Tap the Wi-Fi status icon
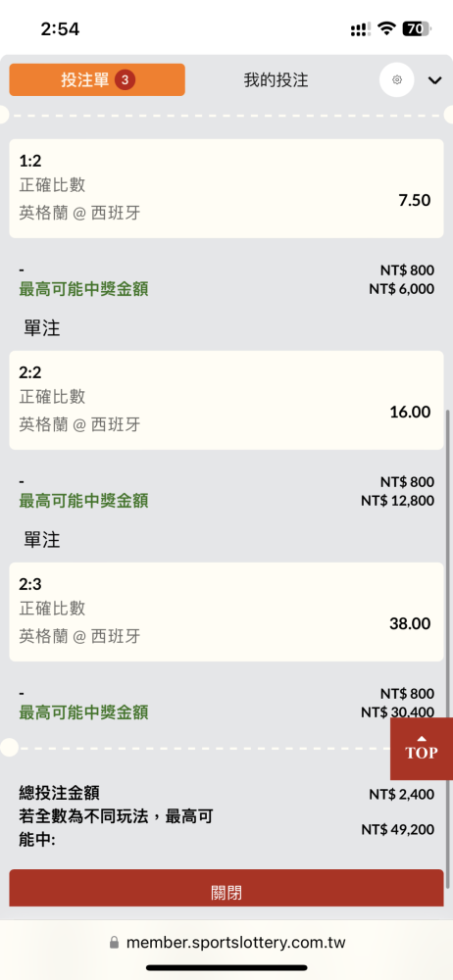This screenshot has width=453, height=980. tap(387, 28)
